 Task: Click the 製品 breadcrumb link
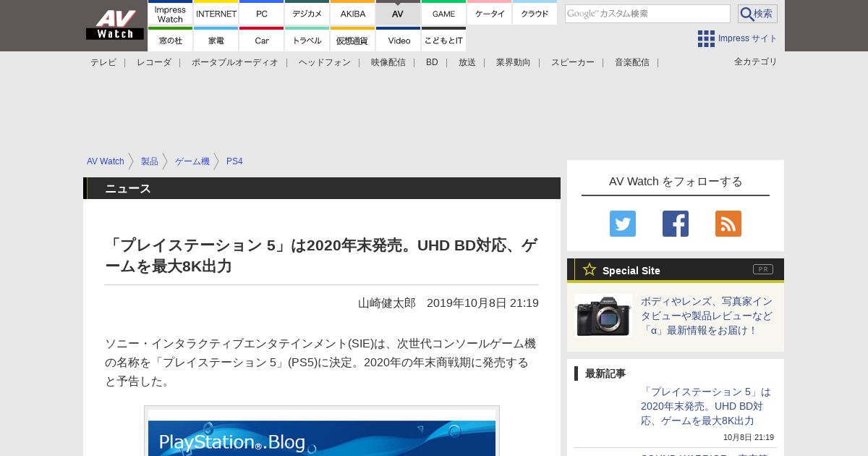pyautogui.click(x=150, y=161)
